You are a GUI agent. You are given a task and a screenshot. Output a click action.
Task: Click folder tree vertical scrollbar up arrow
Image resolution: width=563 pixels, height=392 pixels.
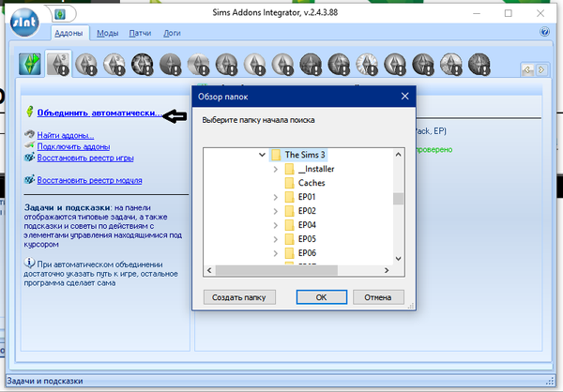pos(398,155)
